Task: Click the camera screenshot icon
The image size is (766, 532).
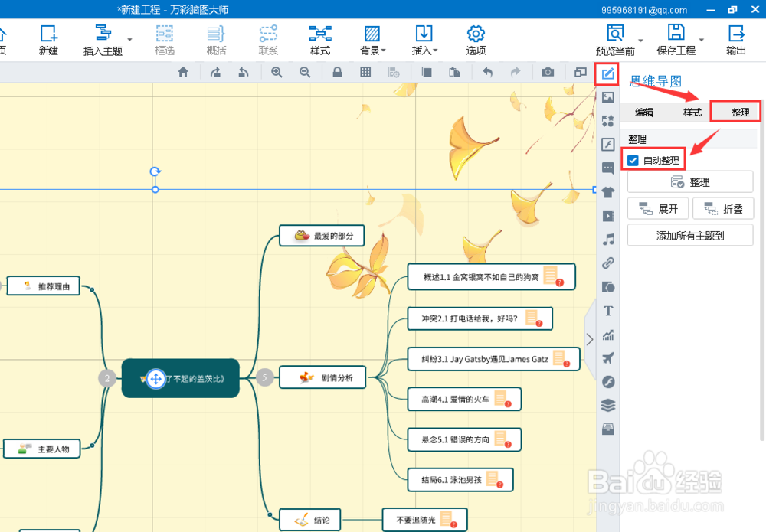Action: [x=548, y=72]
